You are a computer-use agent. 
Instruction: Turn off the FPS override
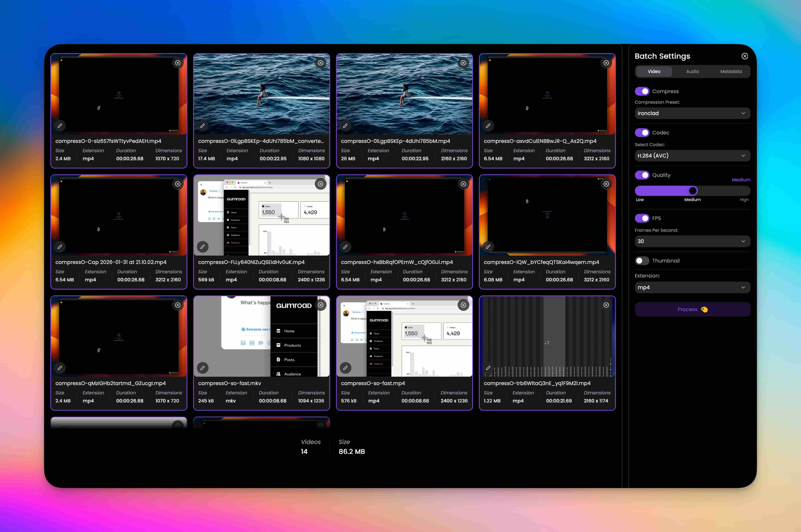click(642, 218)
